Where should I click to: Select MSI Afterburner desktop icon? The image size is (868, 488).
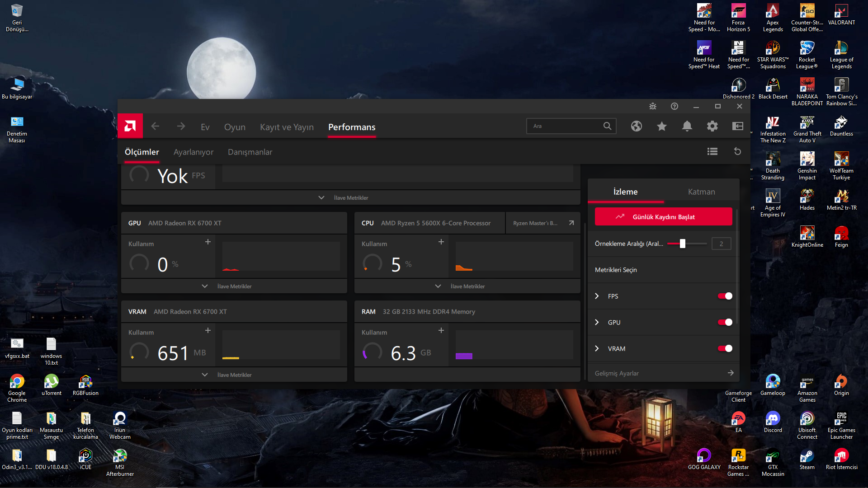click(x=120, y=463)
